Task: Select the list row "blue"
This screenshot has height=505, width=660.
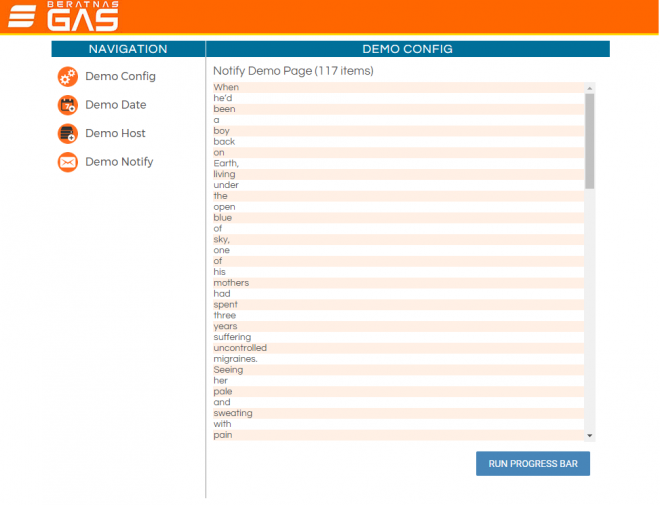Action: (x=399, y=218)
